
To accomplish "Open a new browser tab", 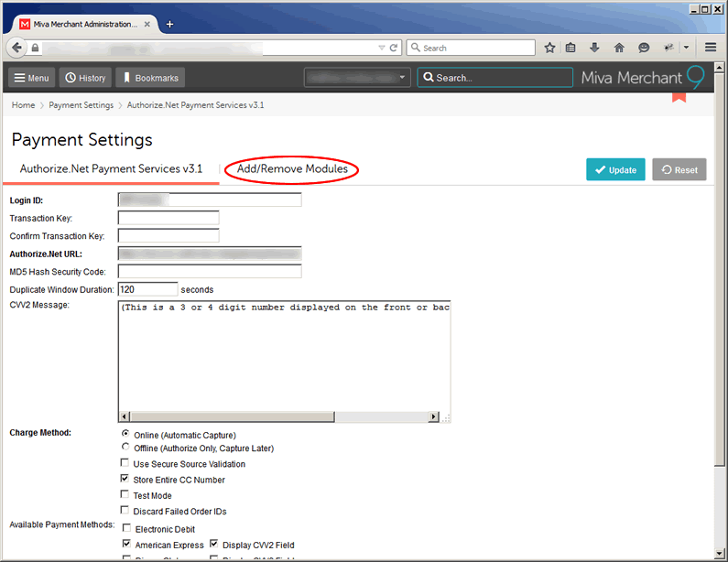I will (170, 24).
